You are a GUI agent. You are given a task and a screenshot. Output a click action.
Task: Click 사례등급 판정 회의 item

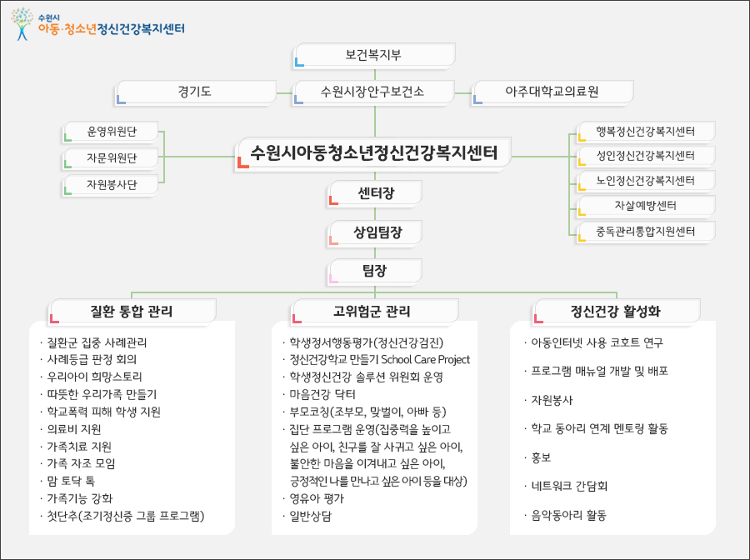(89, 360)
